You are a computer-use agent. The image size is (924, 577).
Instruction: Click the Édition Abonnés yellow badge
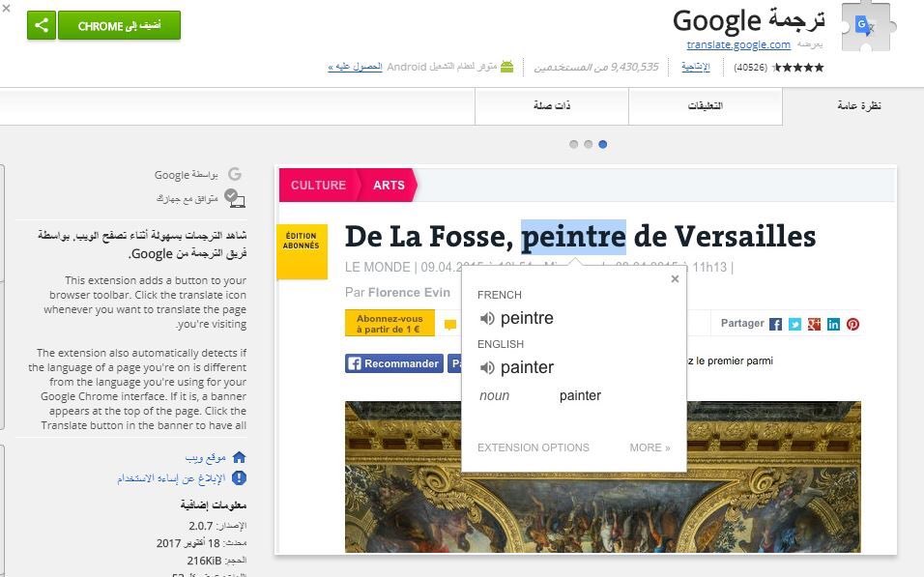(x=302, y=251)
